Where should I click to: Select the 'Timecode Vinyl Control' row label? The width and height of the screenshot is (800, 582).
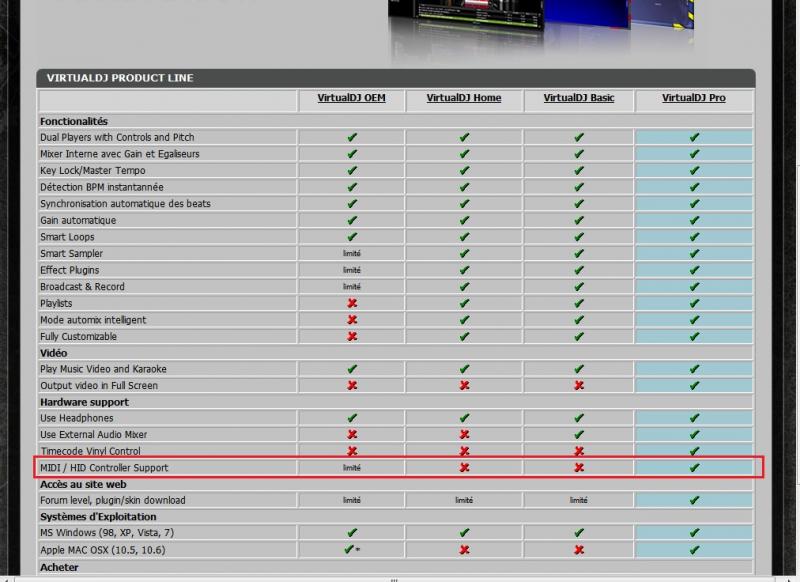coord(90,451)
